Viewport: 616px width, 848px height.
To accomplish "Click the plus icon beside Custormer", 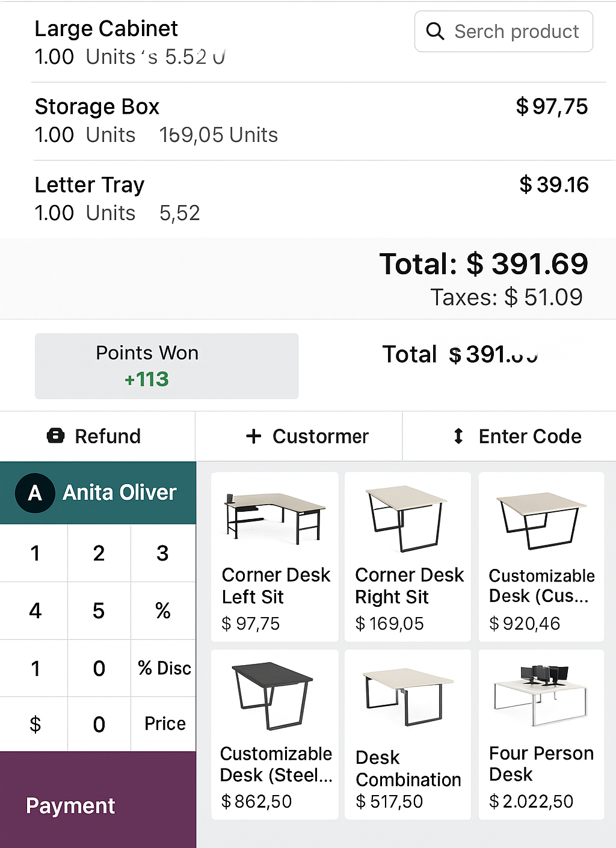I will [254, 436].
